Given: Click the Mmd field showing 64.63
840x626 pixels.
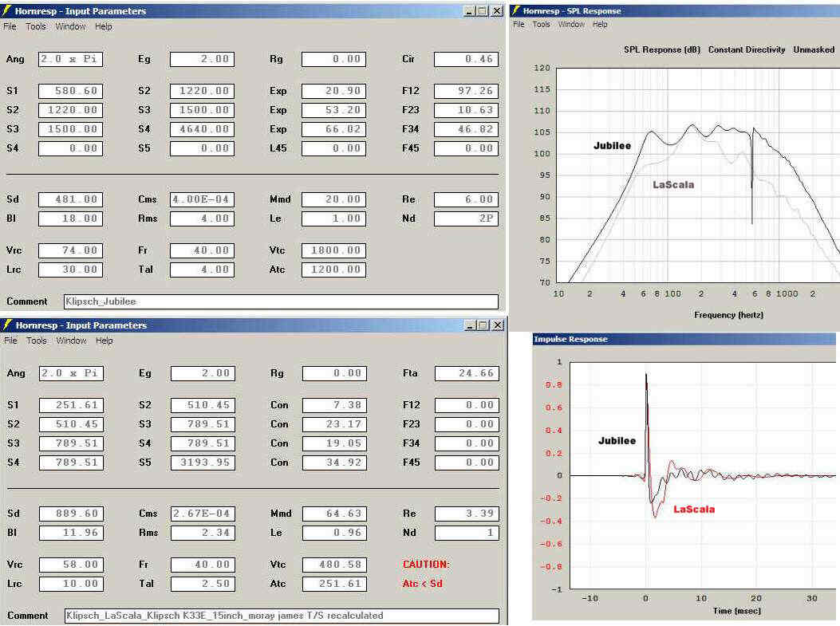Looking at the screenshot, I should pos(335,514).
